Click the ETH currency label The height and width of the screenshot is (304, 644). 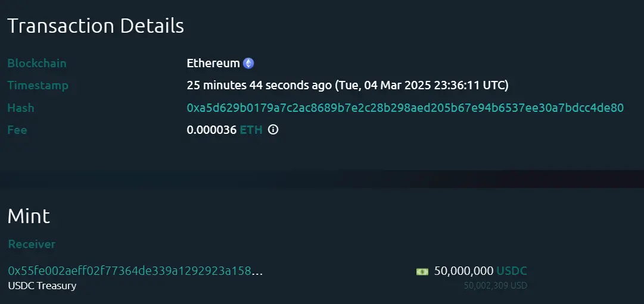(x=251, y=130)
